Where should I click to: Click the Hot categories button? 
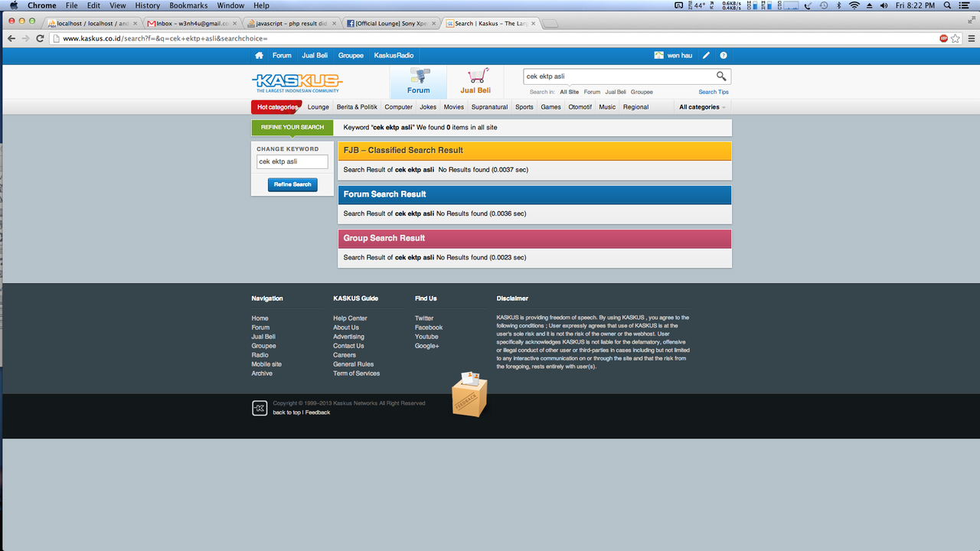(x=276, y=107)
